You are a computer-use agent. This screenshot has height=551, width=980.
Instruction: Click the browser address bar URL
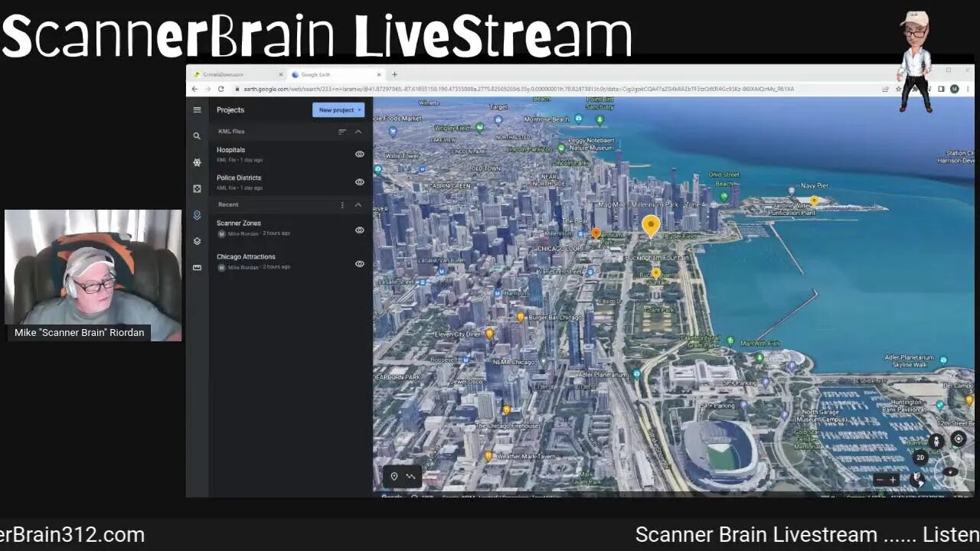[519, 89]
